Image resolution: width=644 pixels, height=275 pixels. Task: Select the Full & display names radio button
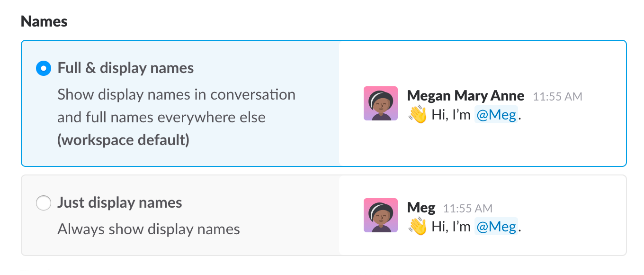pyautogui.click(x=44, y=69)
